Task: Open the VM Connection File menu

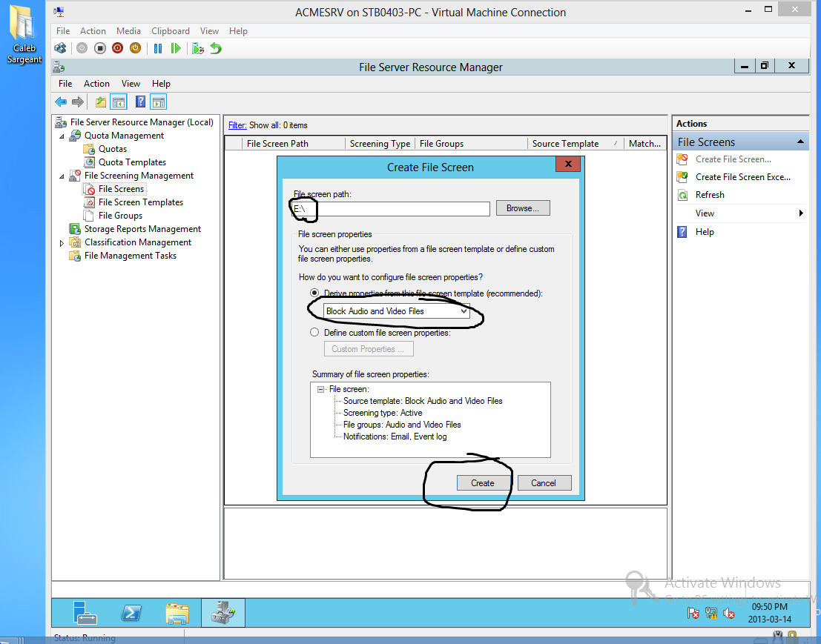Action: point(63,31)
